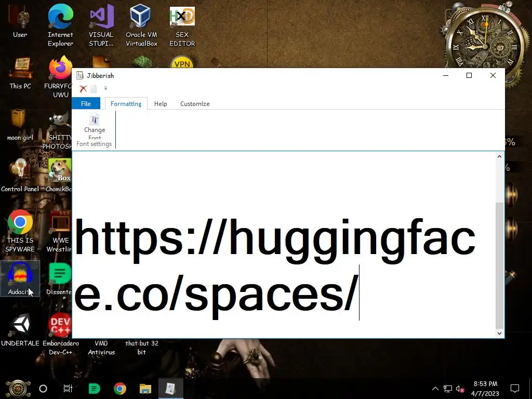Select the UNDERTALE Unity desktop icon
Image resolution: width=532 pixels, height=399 pixels.
pyautogui.click(x=20, y=330)
